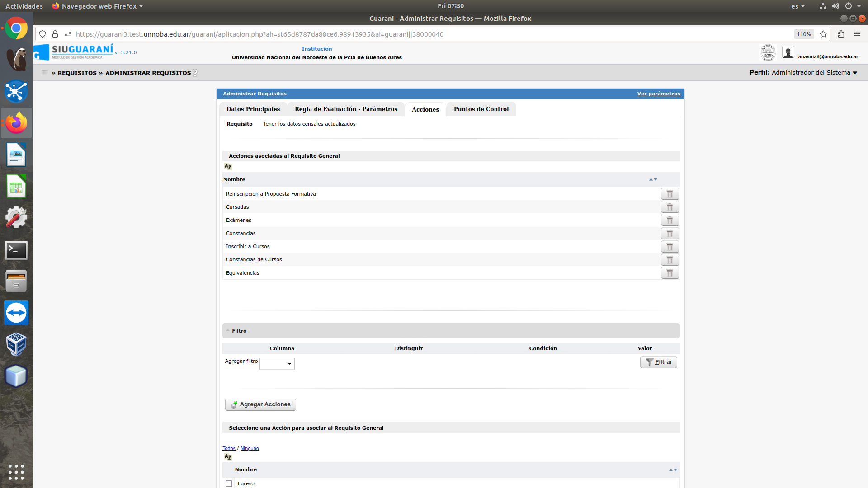Click the user avatar icon
Image resolution: width=868 pixels, height=488 pixels.
[788, 53]
